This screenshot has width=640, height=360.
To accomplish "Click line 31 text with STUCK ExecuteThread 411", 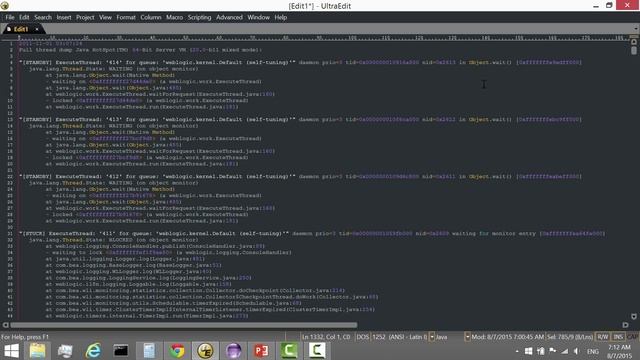I will (312, 233).
